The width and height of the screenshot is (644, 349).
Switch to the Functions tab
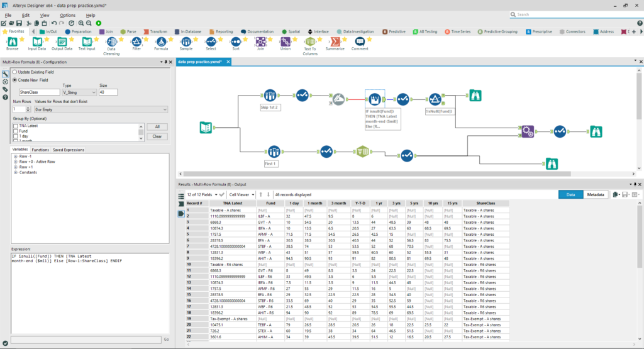tap(40, 150)
